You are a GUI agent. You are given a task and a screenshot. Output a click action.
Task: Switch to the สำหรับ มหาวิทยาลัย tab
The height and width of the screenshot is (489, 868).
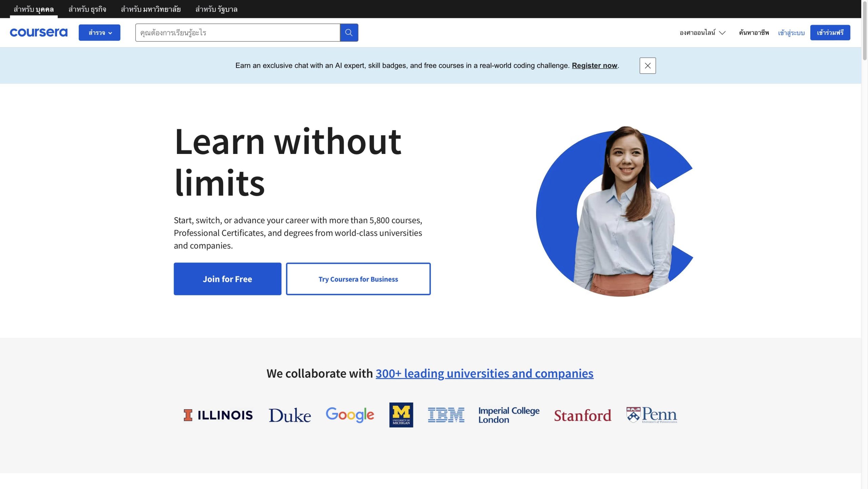tap(151, 9)
